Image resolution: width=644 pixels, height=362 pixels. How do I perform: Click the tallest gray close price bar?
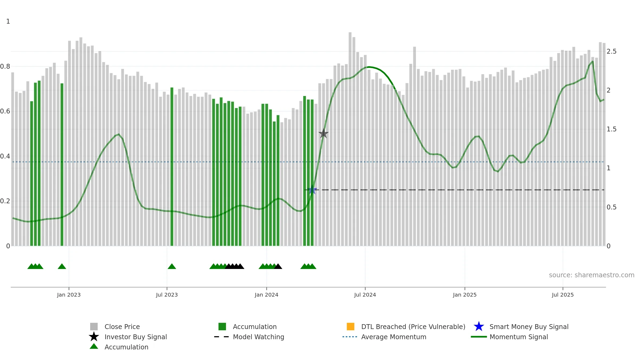350,139
